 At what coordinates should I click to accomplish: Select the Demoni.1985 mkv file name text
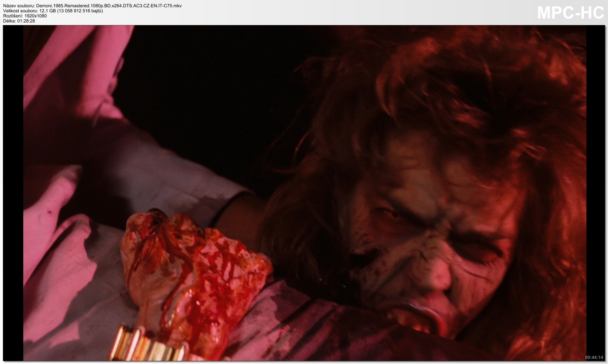(109, 6)
